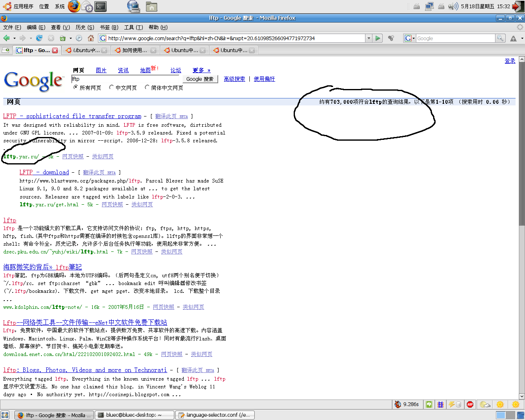Open the 图片 images search link
The height and width of the screenshot is (420, 525).
pyautogui.click(x=101, y=71)
